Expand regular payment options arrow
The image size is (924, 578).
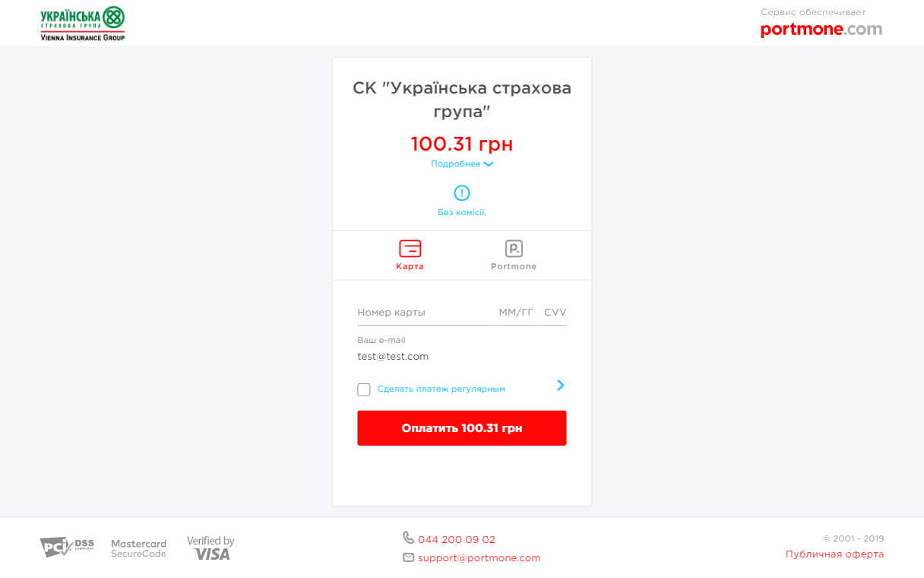click(x=561, y=386)
